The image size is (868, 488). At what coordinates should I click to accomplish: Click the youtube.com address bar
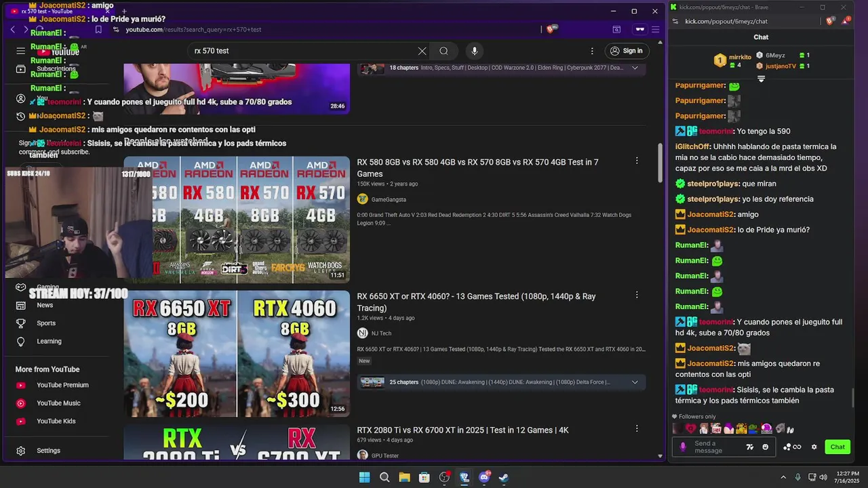tap(325, 30)
